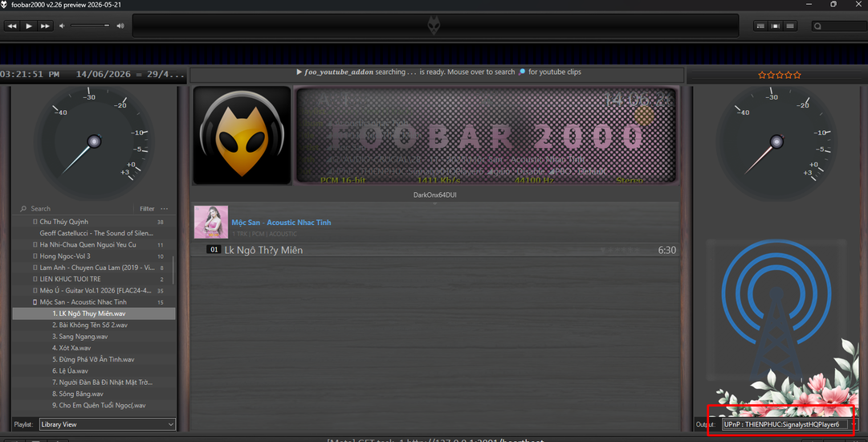Click the middle layout view icon
Image resolution: width=868 pixels, height=442 pixels.
[776, 26]
